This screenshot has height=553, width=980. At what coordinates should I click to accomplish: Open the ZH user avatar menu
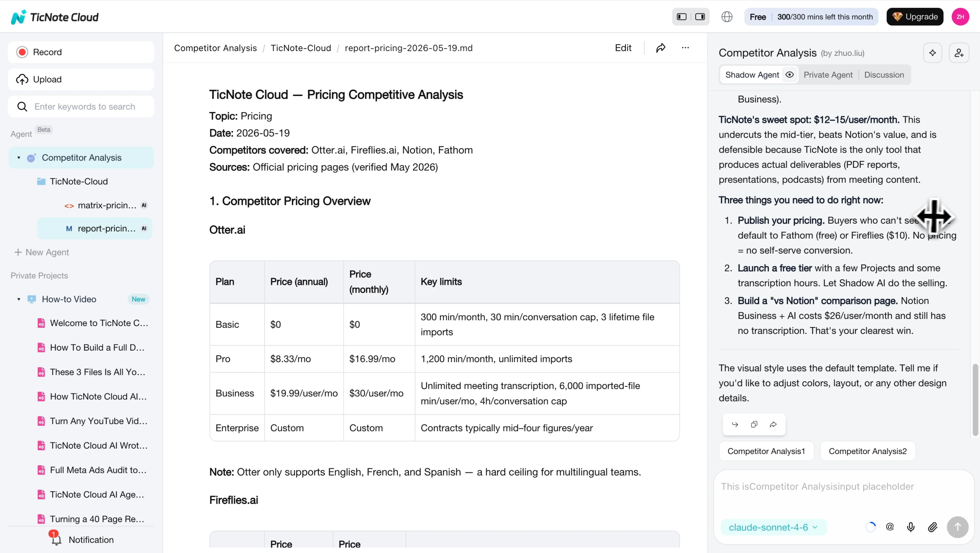click(x=960, y=17)
